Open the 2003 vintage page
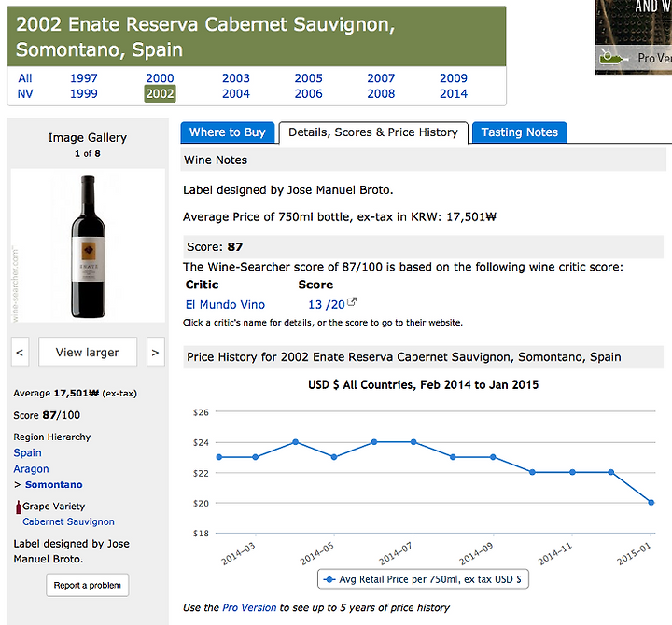 point(236,78)
